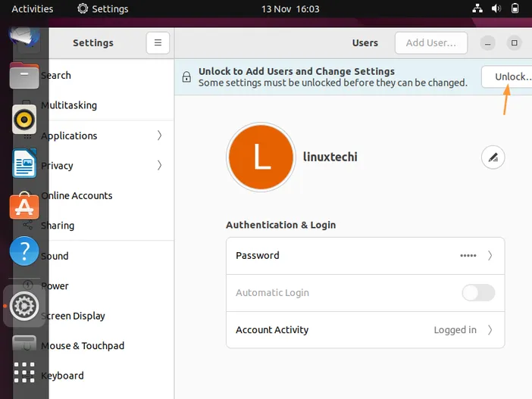
Task: Open the Sharing settings panel
Action: 58,226
